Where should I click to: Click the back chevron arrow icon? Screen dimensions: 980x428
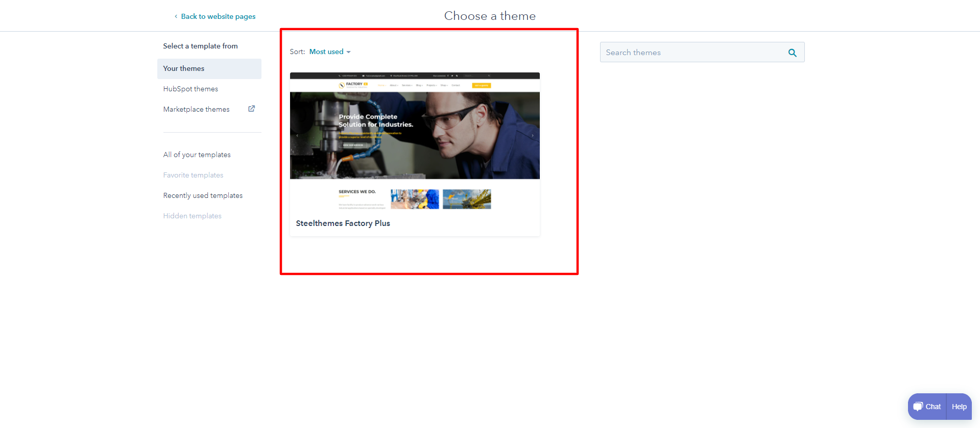176,16
